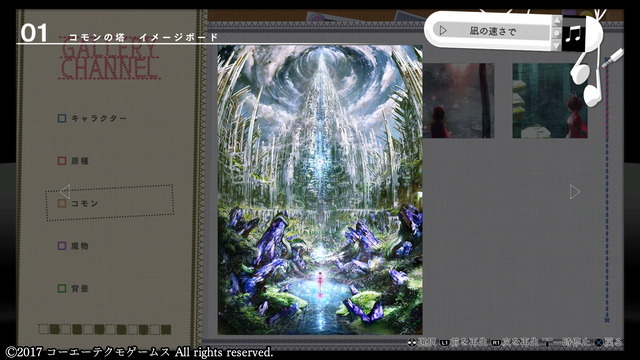
Task: Open the reddish forest thumbnail
Action: point(458,100)
